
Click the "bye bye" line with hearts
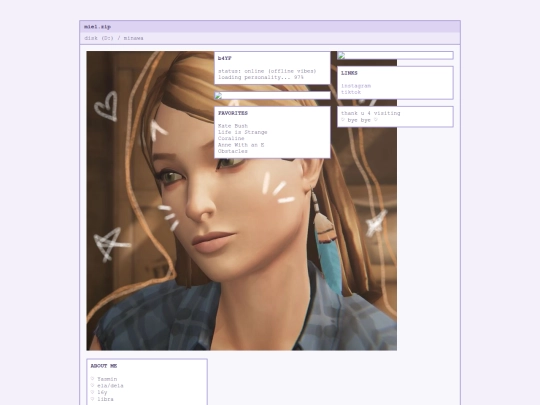(359, 120)
